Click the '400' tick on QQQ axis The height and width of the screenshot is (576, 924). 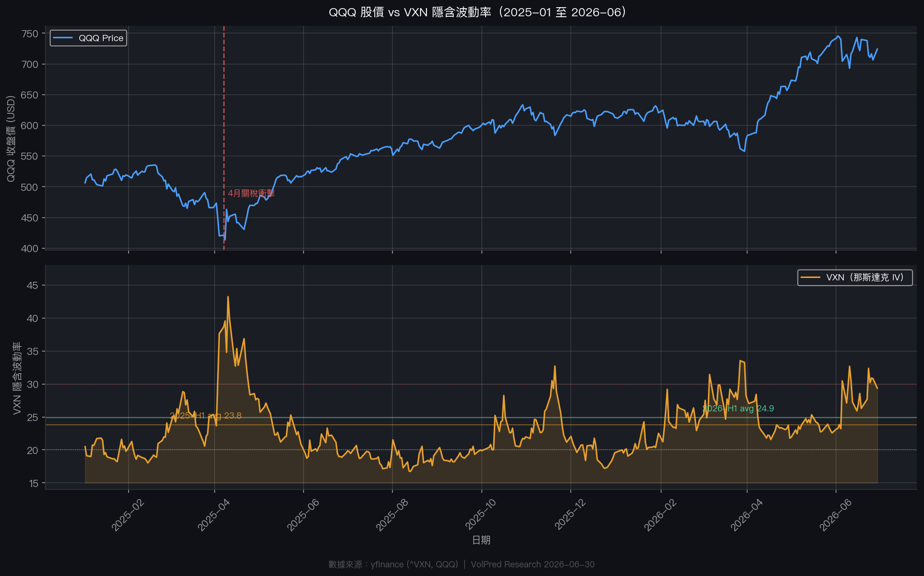(30, 248)
